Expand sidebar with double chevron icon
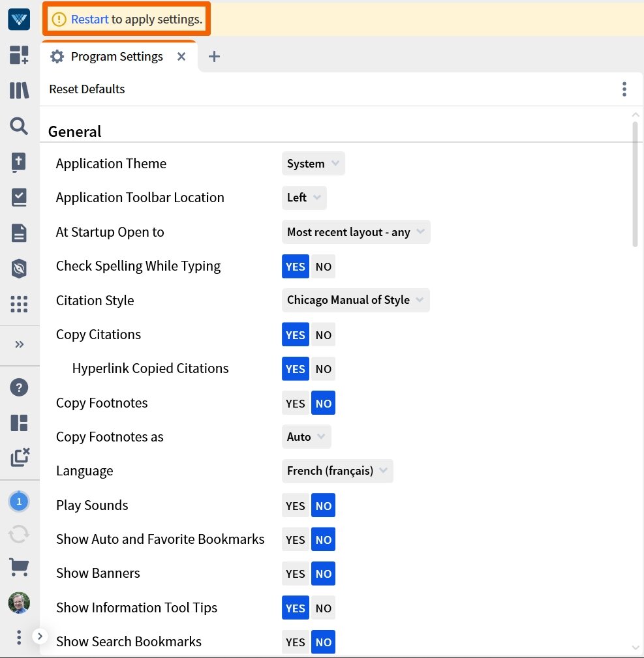This screenshot has width=644, height=658. (20, 344)
